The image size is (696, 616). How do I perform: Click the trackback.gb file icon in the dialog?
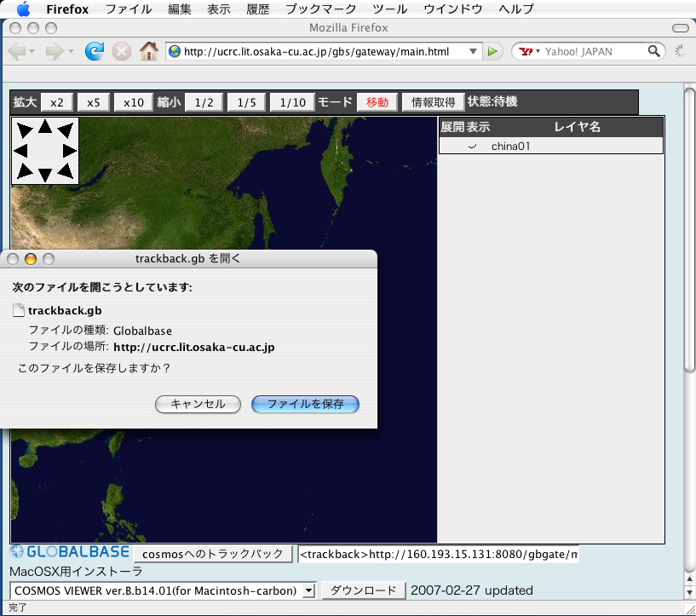18,310
